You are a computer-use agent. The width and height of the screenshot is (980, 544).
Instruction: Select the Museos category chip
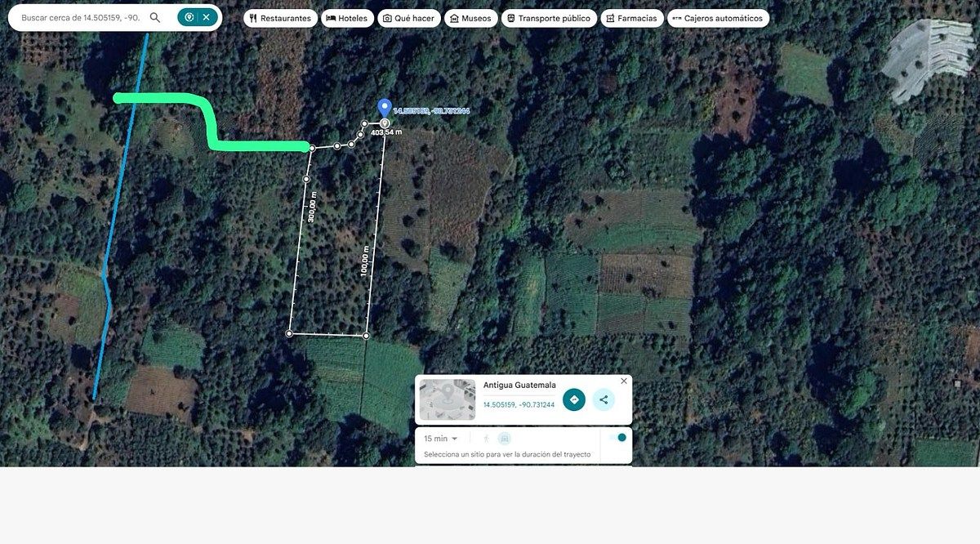[471, 18]
